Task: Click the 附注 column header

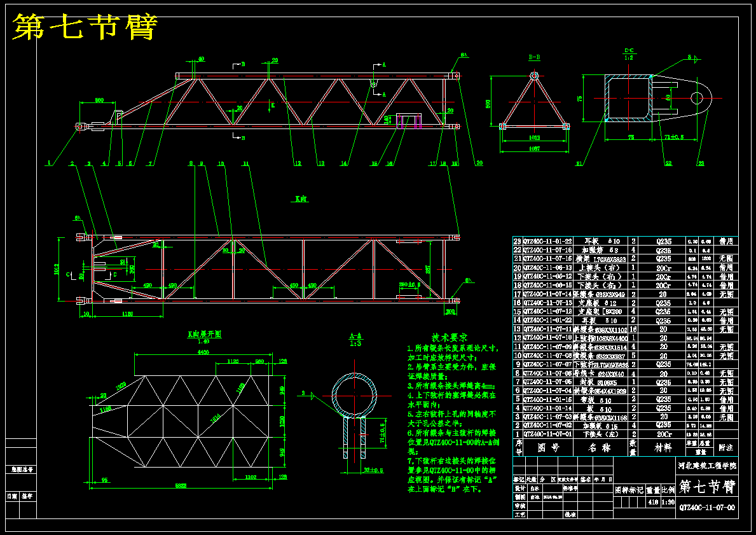Action: pyautogui.click(x=725, y=448)
